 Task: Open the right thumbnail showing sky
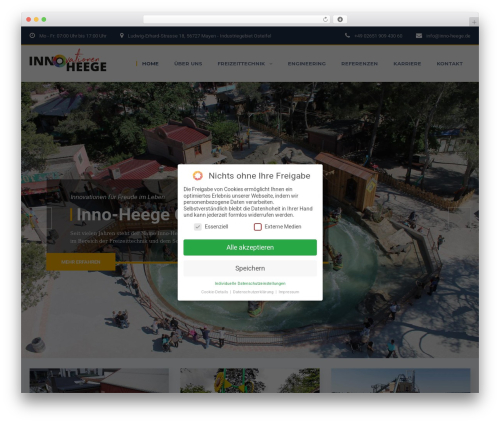coord(401,380)
